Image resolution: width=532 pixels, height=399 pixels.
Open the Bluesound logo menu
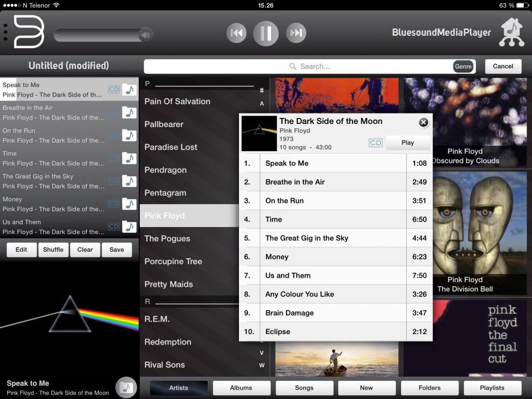29,32
